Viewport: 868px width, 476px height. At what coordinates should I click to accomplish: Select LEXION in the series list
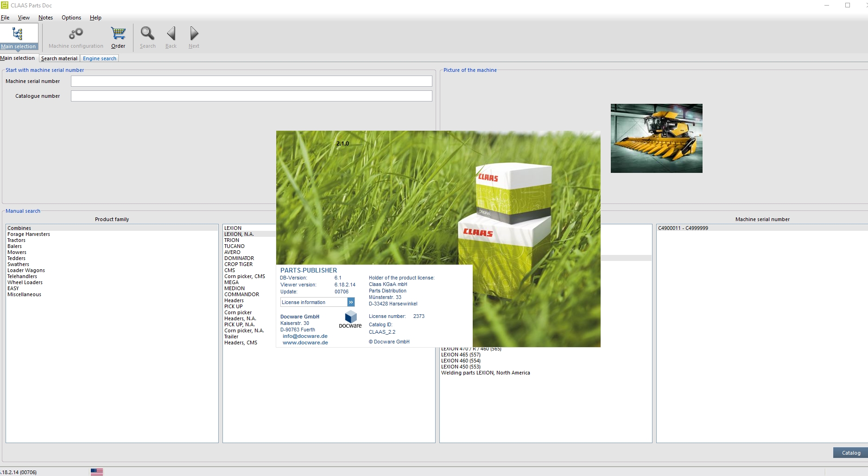(x=250, y=228)
